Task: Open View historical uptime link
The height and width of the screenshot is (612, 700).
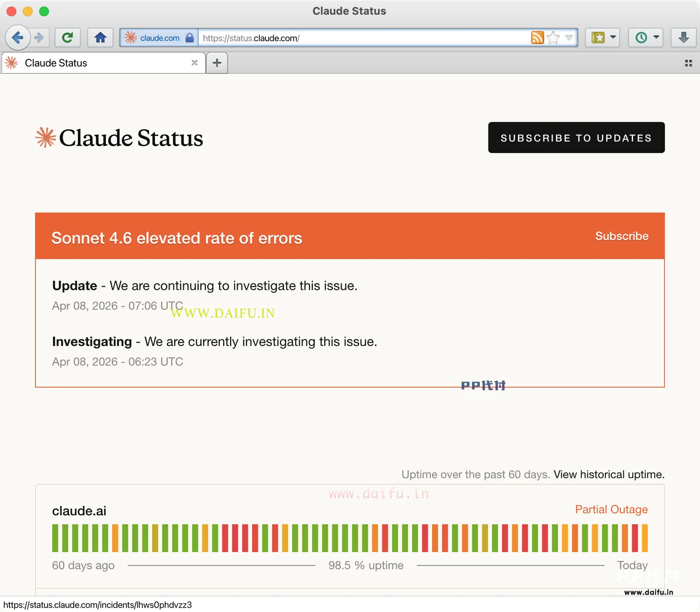Action: (x=609, y=475)
